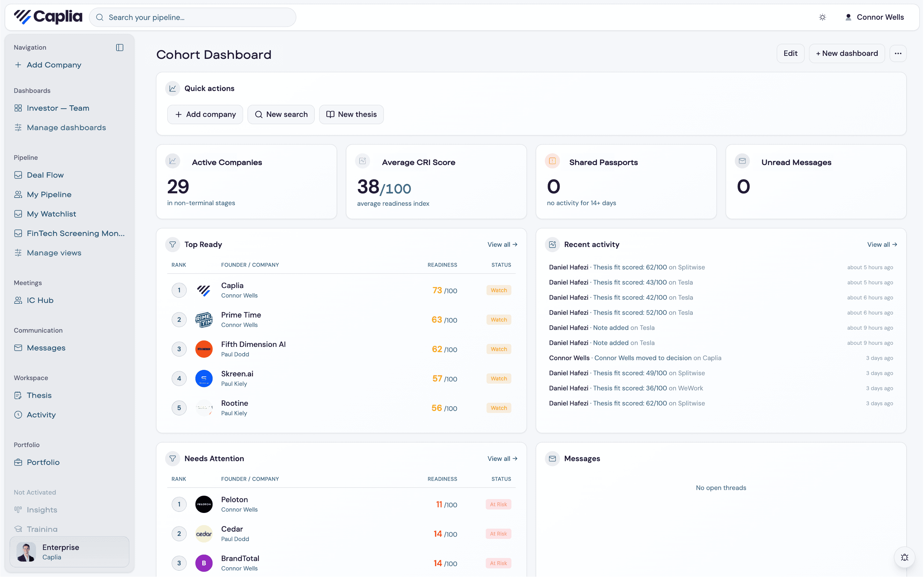Viewport: 924px width, 577px height.
Task: Click the Peloton company logo
Action: [x=204, y=504]
